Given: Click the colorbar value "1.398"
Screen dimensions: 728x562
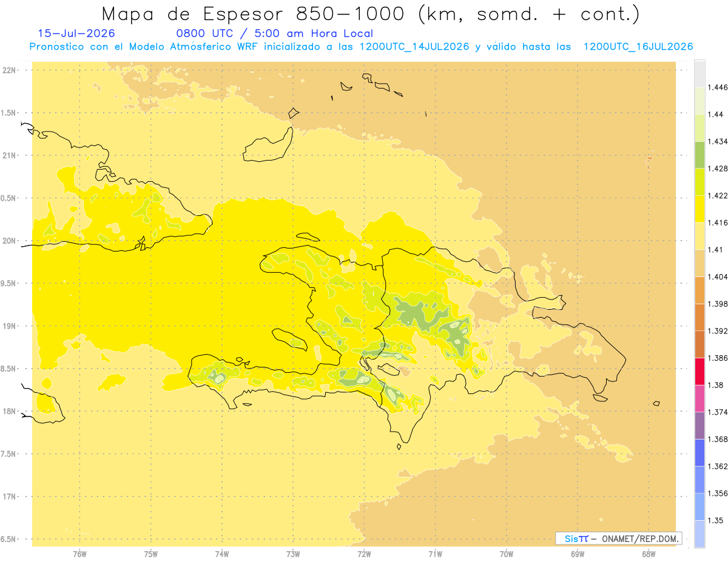Looking at the screenshot, I should pyautogui.click(x=718, y=304).
